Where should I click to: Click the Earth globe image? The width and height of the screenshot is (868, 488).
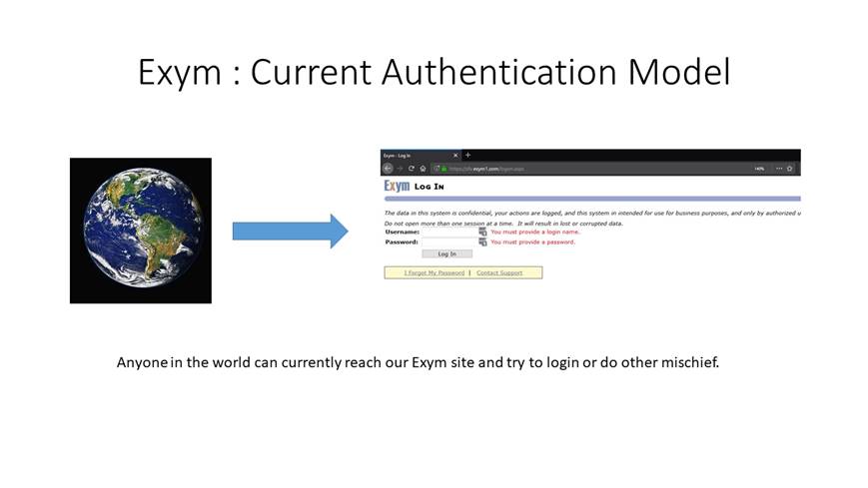(141, 231)
